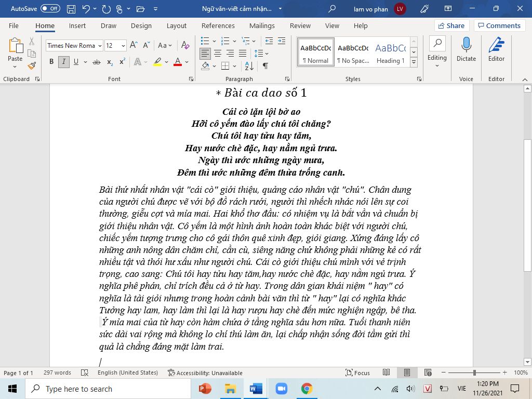Toggle Focus mode in status bar

[357, 373]
